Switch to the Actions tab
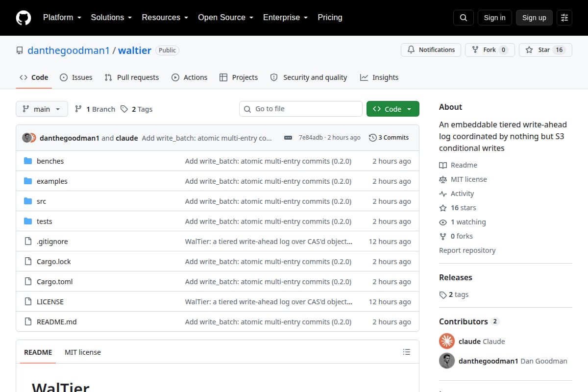588x392 pixels. 190,77
